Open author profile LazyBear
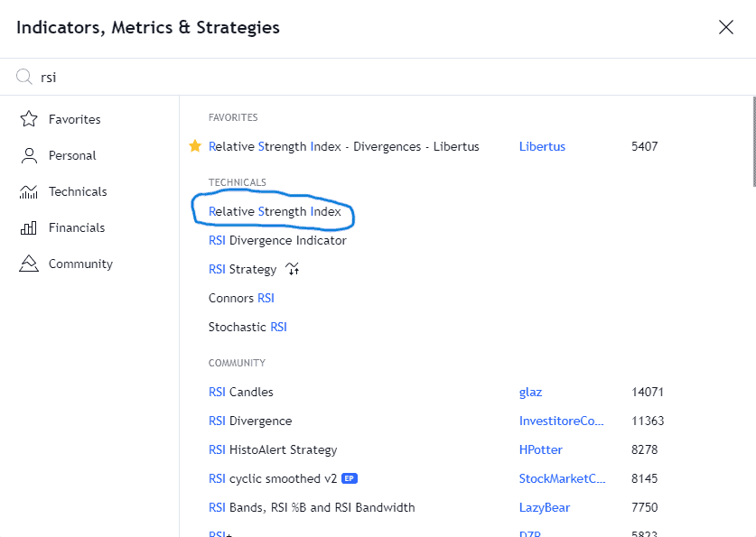The image size is (756, 537). pyautogui.click(x=545, y=507)
